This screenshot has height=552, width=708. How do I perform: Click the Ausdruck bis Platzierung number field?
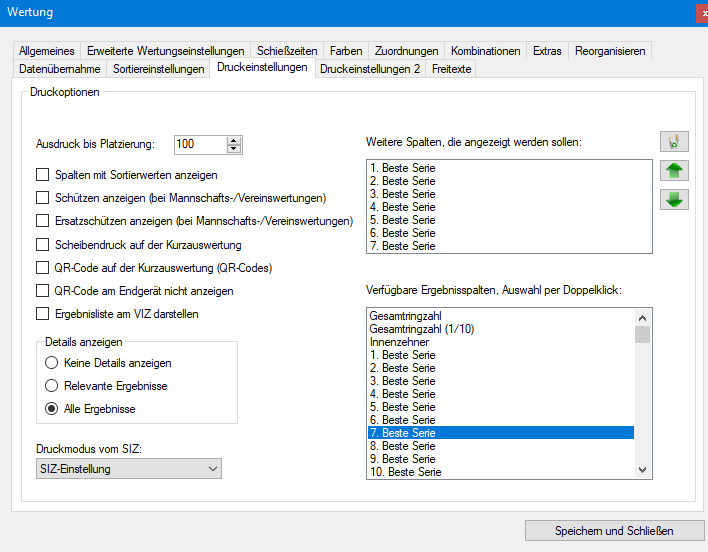199,145
